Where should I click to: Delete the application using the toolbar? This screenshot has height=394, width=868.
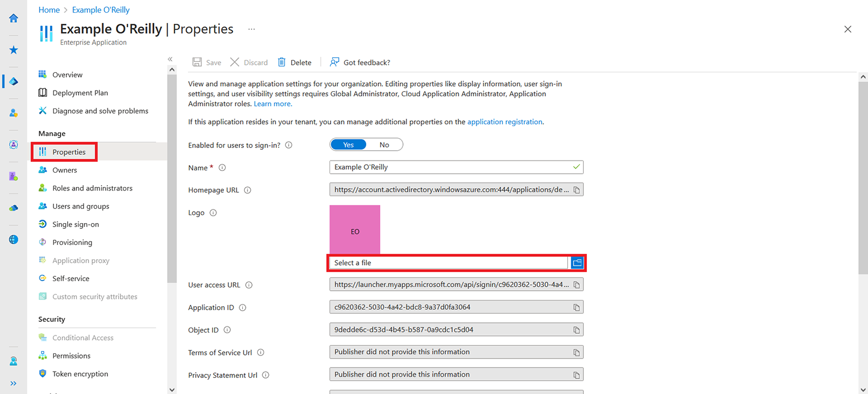click(294, 63)
